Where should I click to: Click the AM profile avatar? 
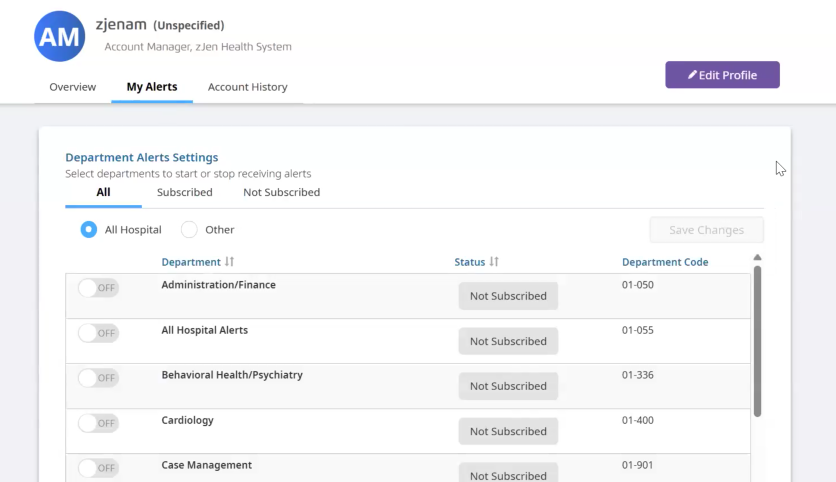click(x=59, y=37)
